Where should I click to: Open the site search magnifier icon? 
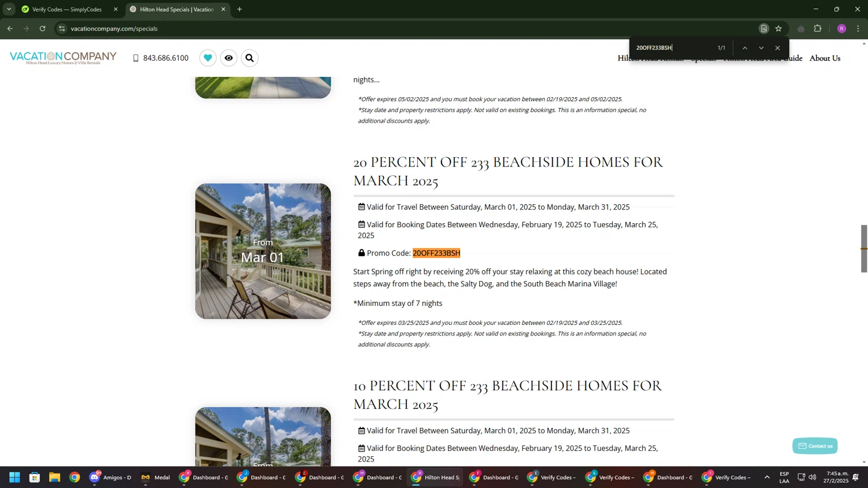click(x=249, y=58)
